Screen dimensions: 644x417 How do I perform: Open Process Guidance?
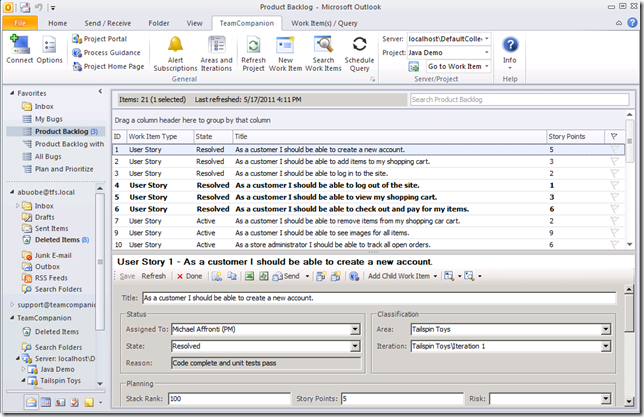(x=106, y=53)
